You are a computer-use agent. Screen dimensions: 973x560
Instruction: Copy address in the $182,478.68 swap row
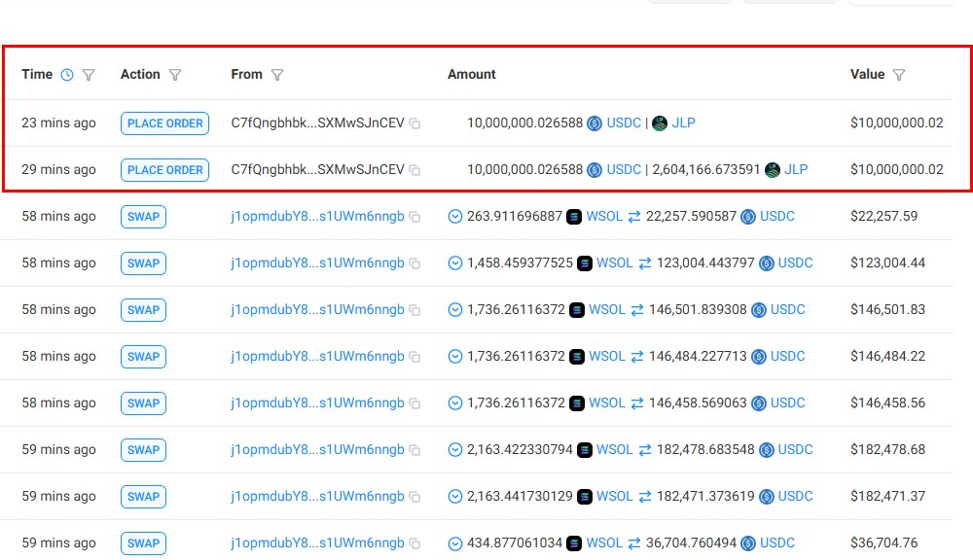coord(415,450)
